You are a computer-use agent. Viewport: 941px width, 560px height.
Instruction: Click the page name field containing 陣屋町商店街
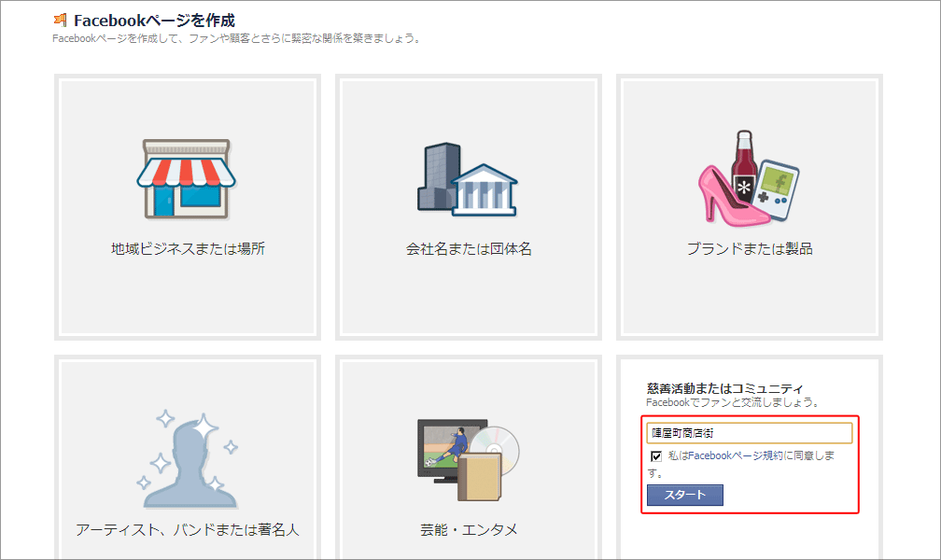(750, 433)
